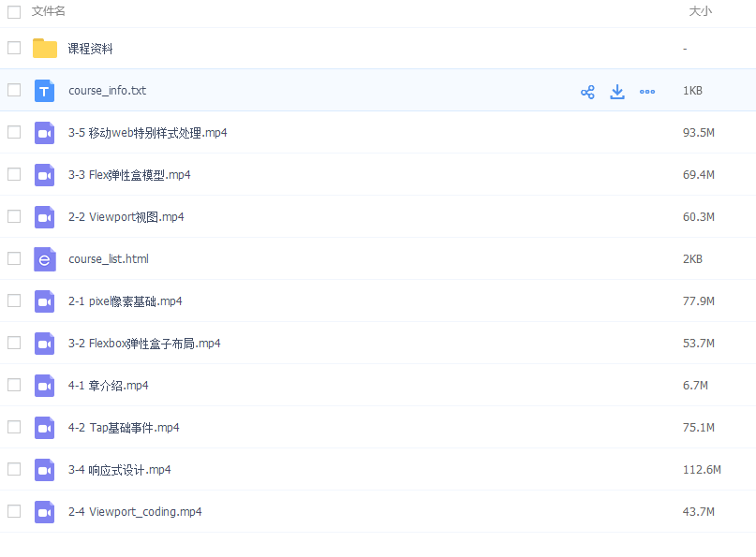Image resolution: width=756 pixels, height=557 pixels.
Task: Select checkbox of 4-1 章介绍.mp4
Action: coord(14,385)
